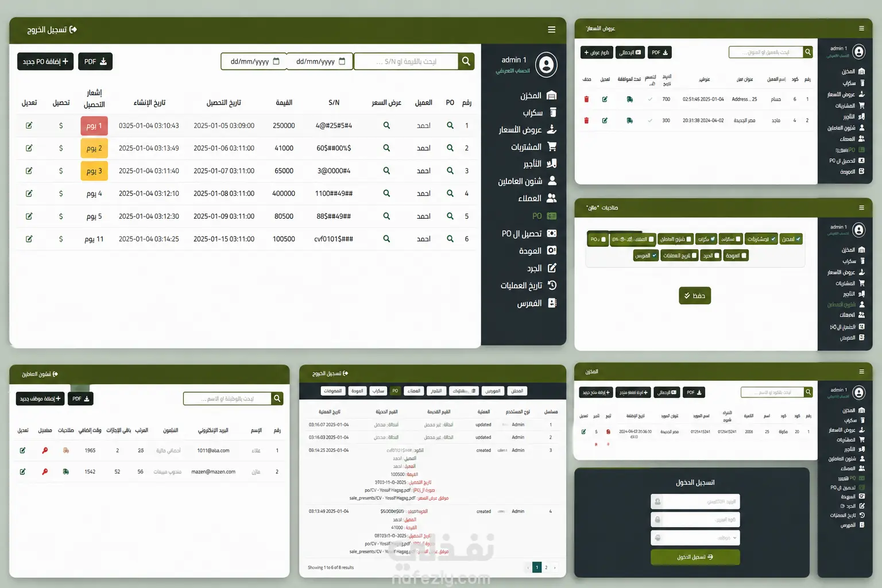The width and height of the screenshot is (882, 588).
Task: Select the العملاء tab in the operations log
Action: click(x=414, y=391)
